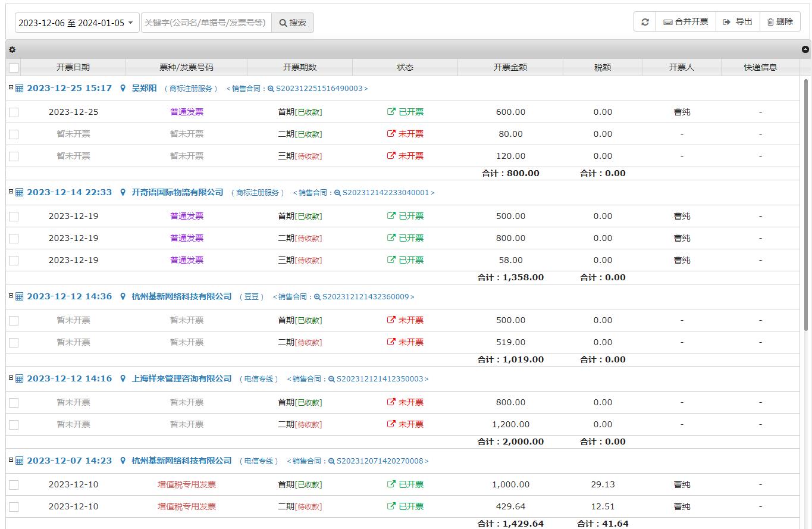
Task: Click magnifier icon before contract S202312121432360009
Action: [317, 297]
